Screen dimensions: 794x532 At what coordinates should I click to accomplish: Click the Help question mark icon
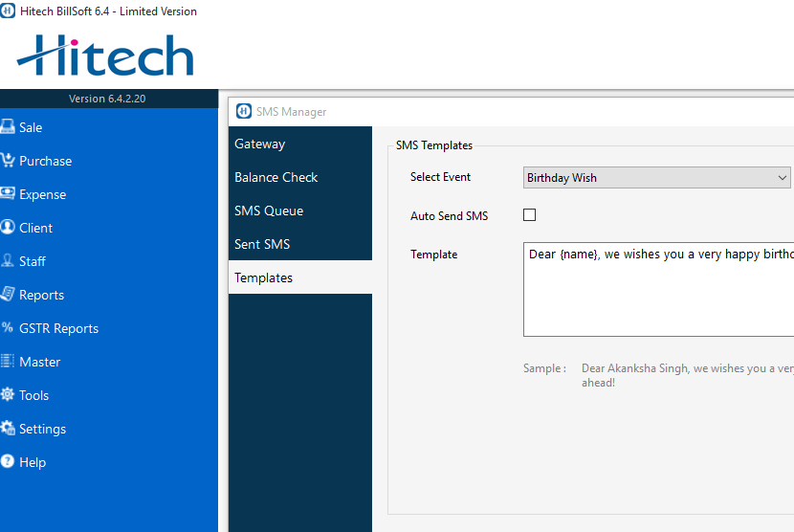pos(8,462)
